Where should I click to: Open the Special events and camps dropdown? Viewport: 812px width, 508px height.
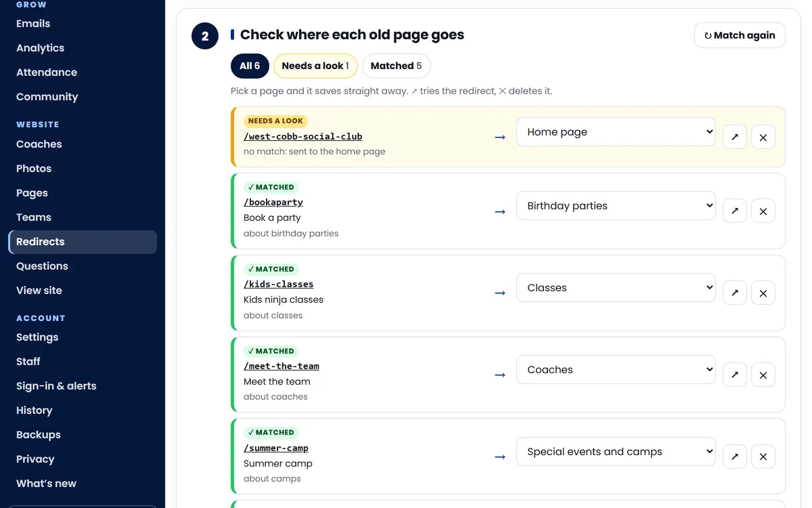click(x=616, y=452)
